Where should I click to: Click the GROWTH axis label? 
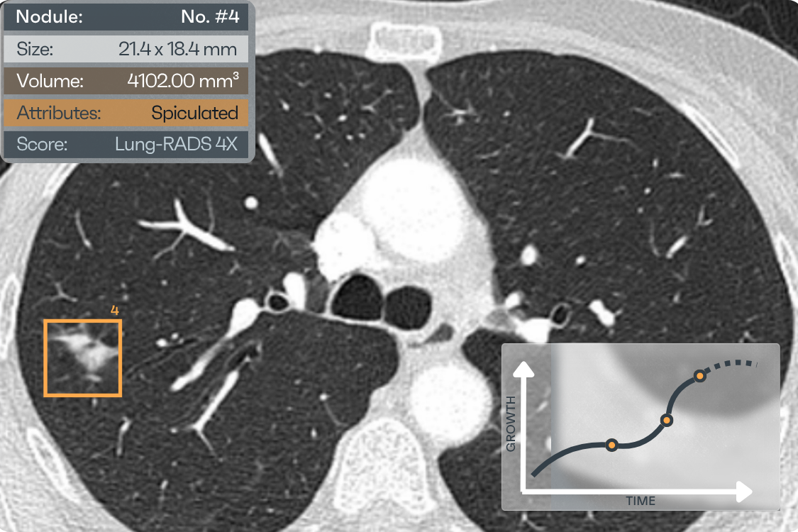[x=511, y=423]
